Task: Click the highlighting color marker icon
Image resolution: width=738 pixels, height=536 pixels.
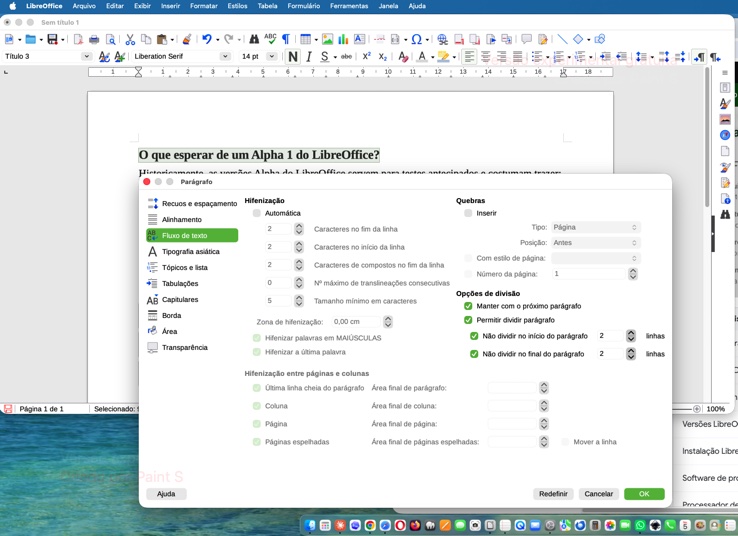Action: (443, 56)
